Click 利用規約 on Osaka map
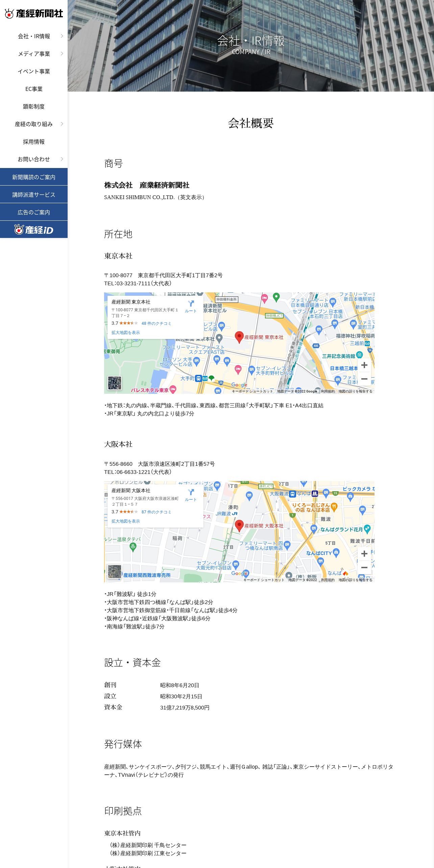Image resolution: width=434 pixels, height=868 pixels. pos(328,580)
